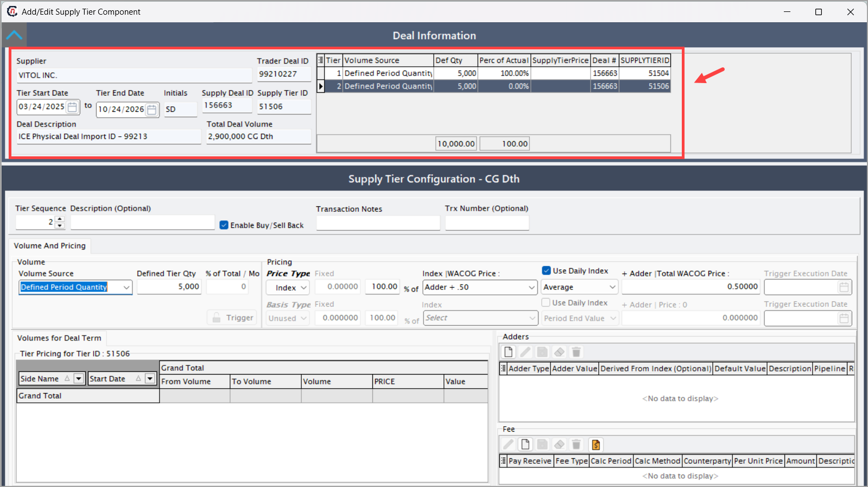Open the basis Index Select dropdown

tap(532, 318)
